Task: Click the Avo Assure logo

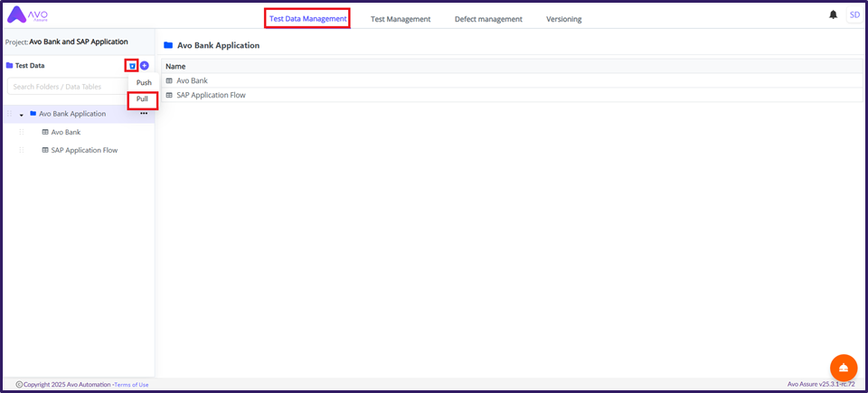Action: (27, 15)
